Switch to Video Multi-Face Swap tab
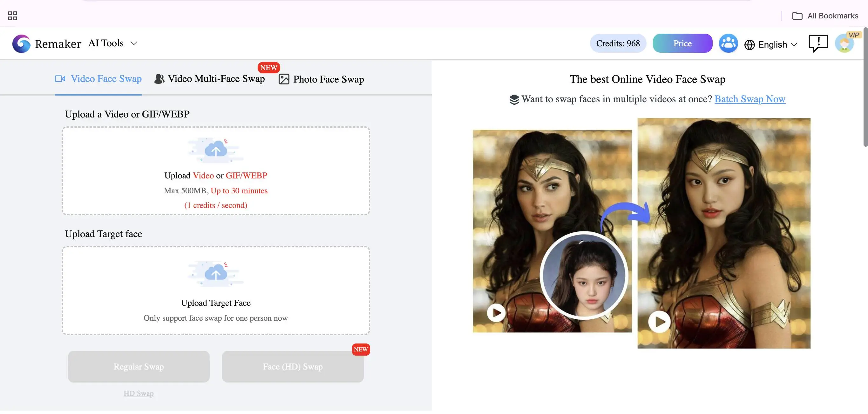Viewport: 868px width, 414px height. [x=210, y=79]
